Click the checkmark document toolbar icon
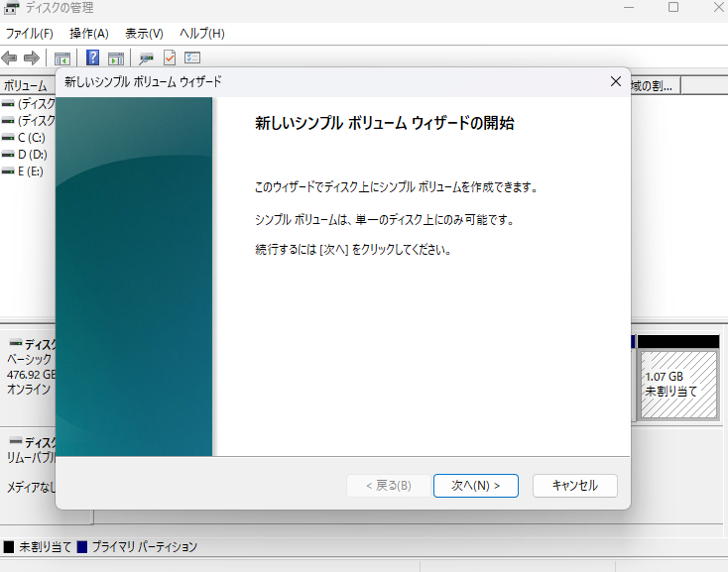Image resolution: width=728 pixels, height=572 pixels. pos(170,57)
